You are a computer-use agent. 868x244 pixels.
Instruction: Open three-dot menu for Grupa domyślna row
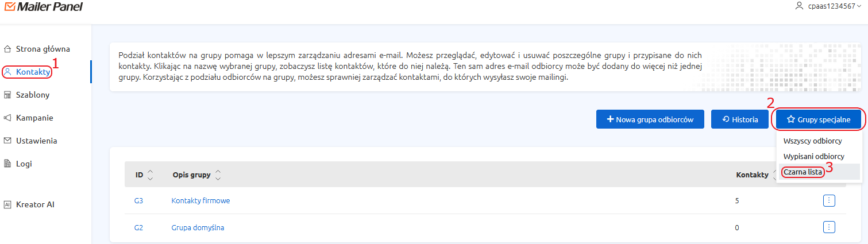[829, 227]
